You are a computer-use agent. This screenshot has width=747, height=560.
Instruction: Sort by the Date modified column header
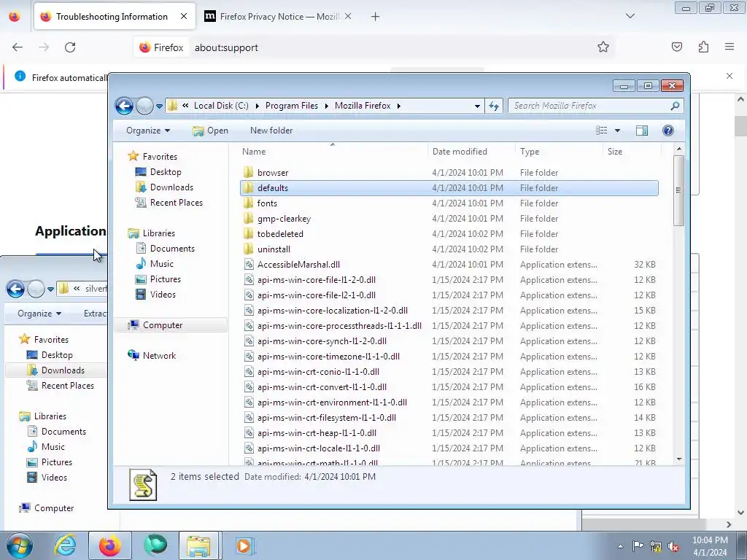click(460, 152)
